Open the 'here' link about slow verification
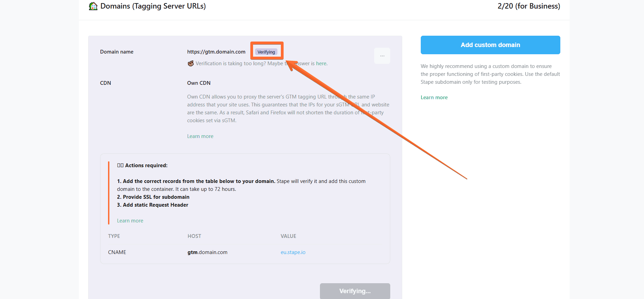644x299 pixels. click(321, 64)
